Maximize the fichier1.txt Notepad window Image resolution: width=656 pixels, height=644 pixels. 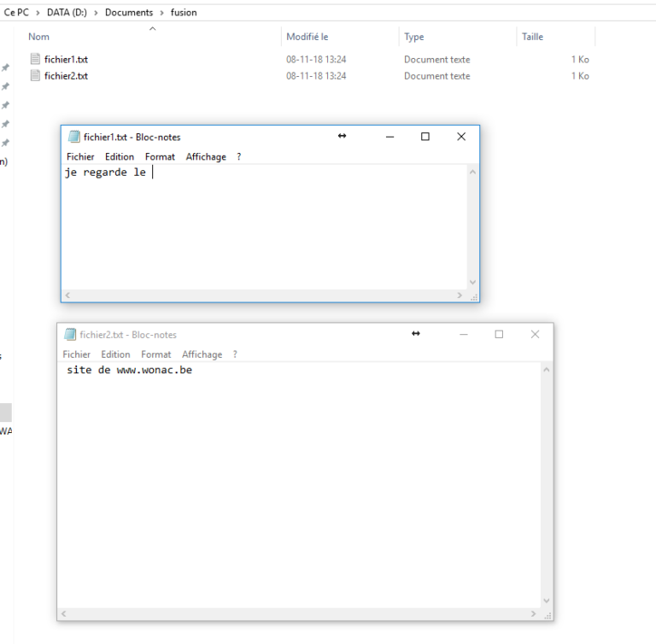(x=425, y=137)
